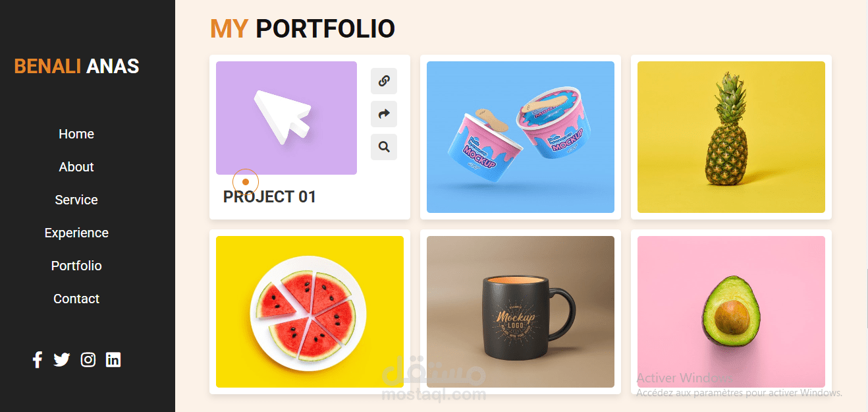Select Service in the sidebar
Screen dimensions: 868x412
(76, 200)
